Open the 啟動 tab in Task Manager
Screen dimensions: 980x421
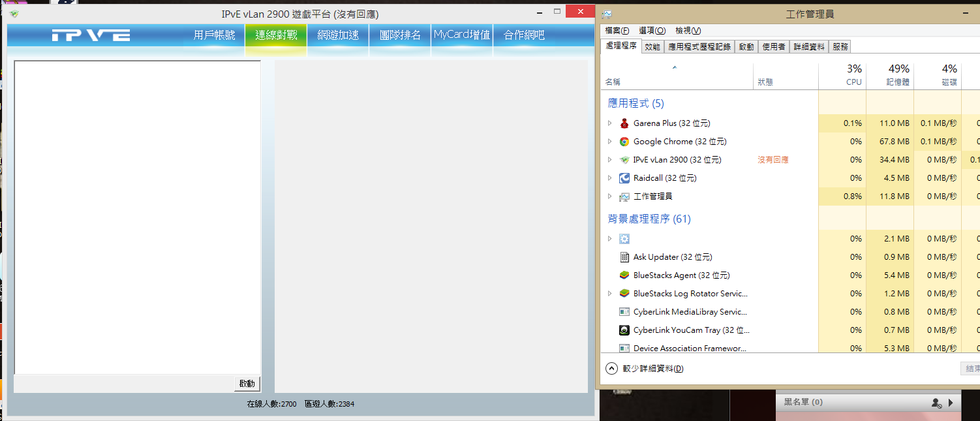746,47
